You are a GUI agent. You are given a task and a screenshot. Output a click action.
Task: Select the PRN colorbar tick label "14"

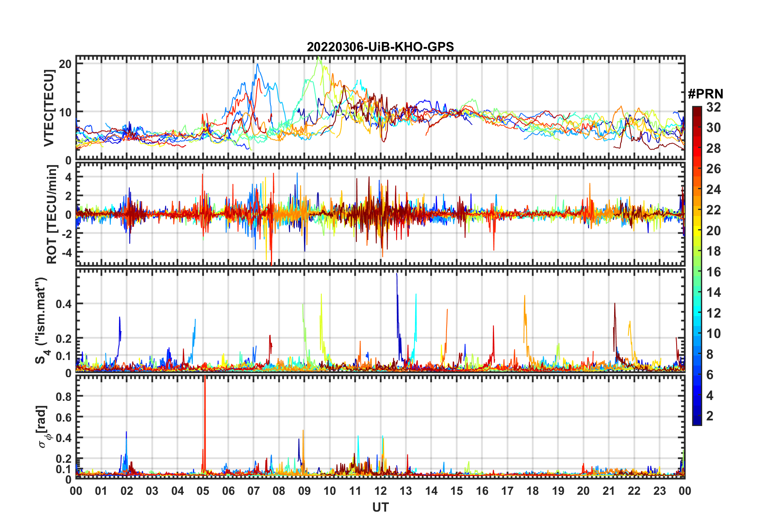point(713,292)
